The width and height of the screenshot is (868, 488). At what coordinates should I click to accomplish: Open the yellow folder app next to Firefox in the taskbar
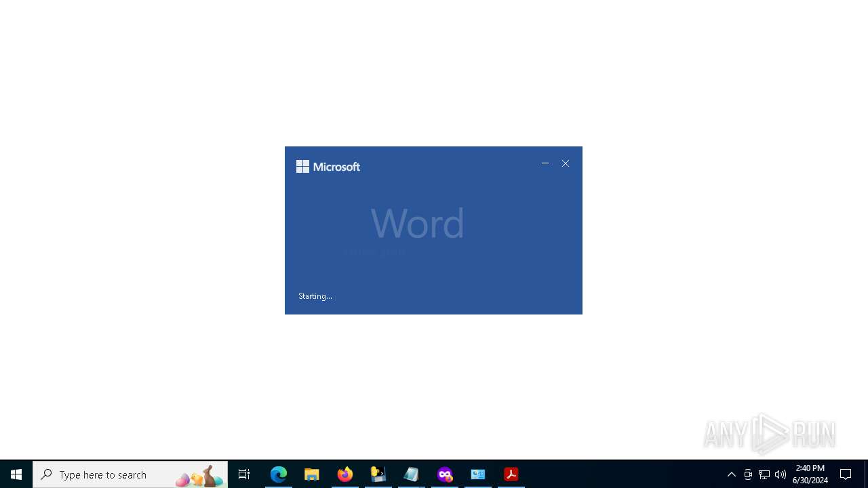[x=378, y=474]
